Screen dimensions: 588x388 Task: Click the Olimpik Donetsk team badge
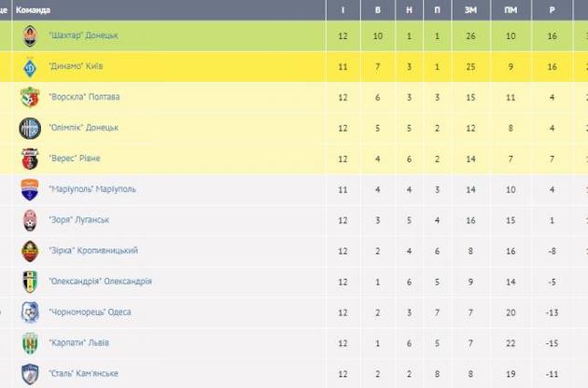point(30,128)
